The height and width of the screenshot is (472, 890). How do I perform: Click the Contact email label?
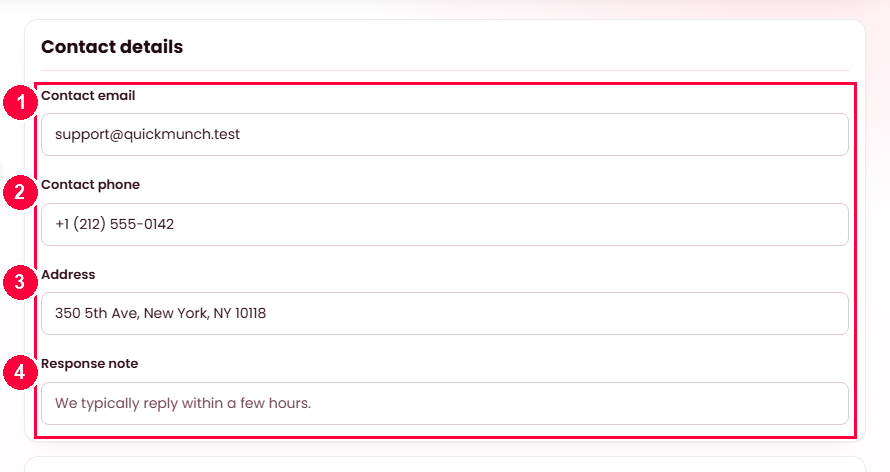click(x=88, y=95)
